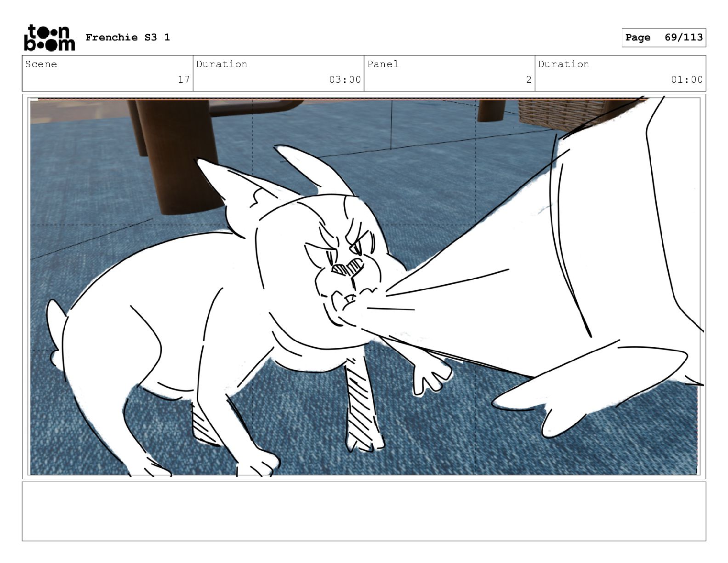Click the storyboard panel drawing of the dog
The image size is (728, 563).
364,286
